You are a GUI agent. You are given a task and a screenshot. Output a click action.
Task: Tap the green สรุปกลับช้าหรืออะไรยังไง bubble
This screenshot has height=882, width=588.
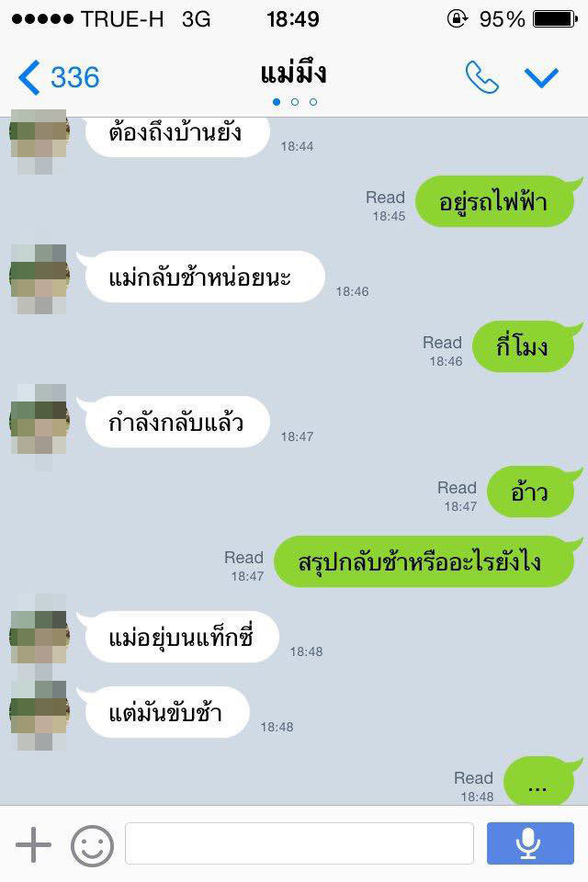[x=427, y=561]
